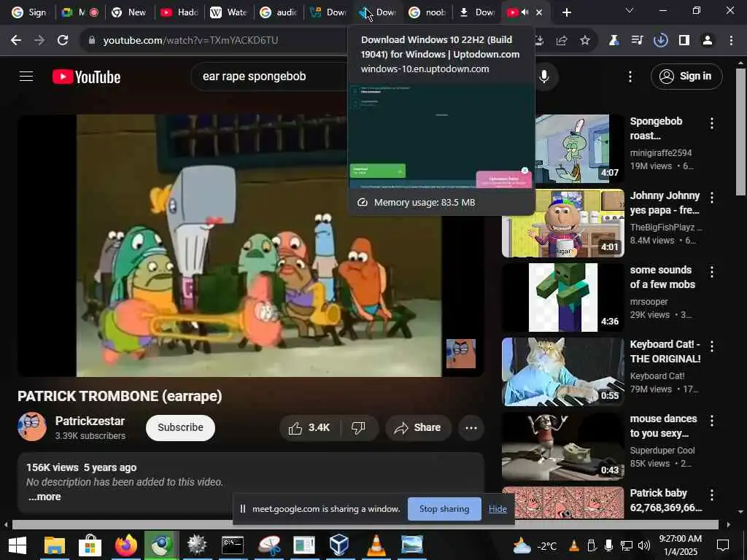Open Firefox from the taskbar
This screenshot has width=747, height=560.
point(125,545)
